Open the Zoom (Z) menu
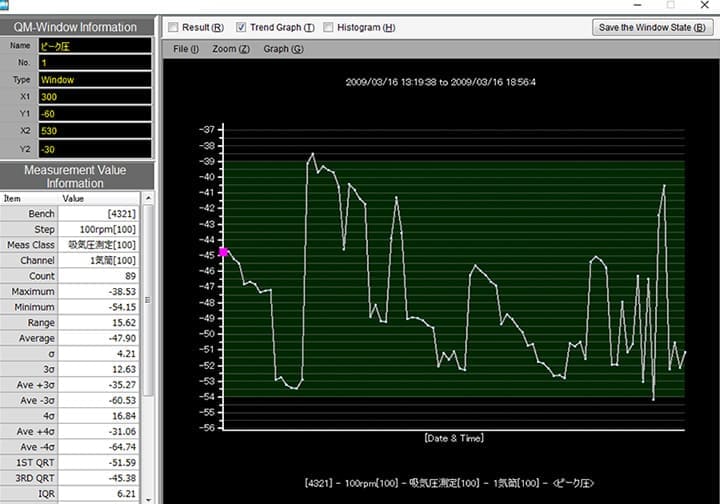Screen dimensions: 720x504 point(231,49)
